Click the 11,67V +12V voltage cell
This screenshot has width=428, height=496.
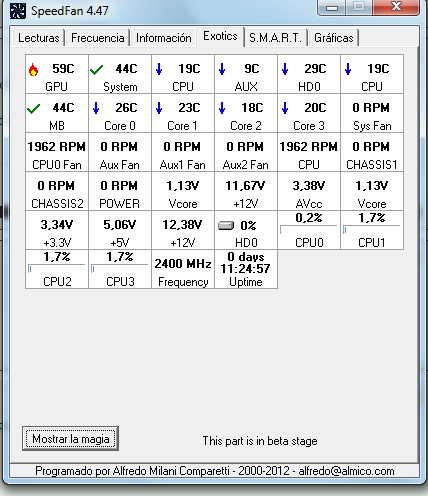[246, 191]
